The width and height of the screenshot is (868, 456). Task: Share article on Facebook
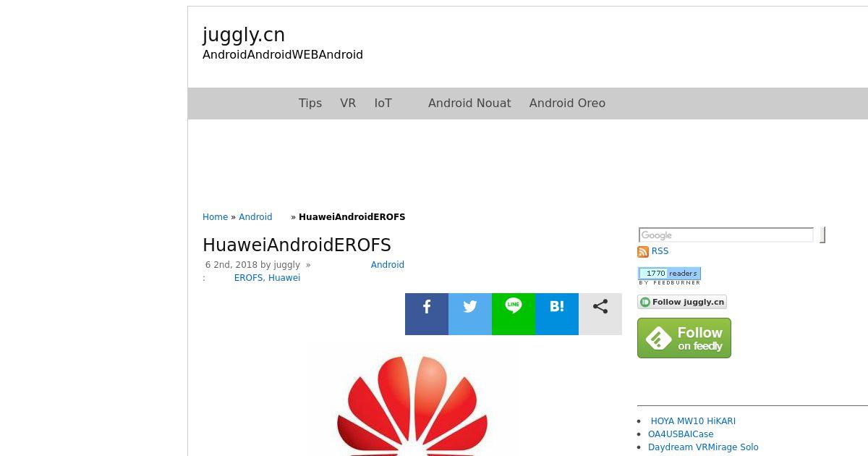point(427,314)
